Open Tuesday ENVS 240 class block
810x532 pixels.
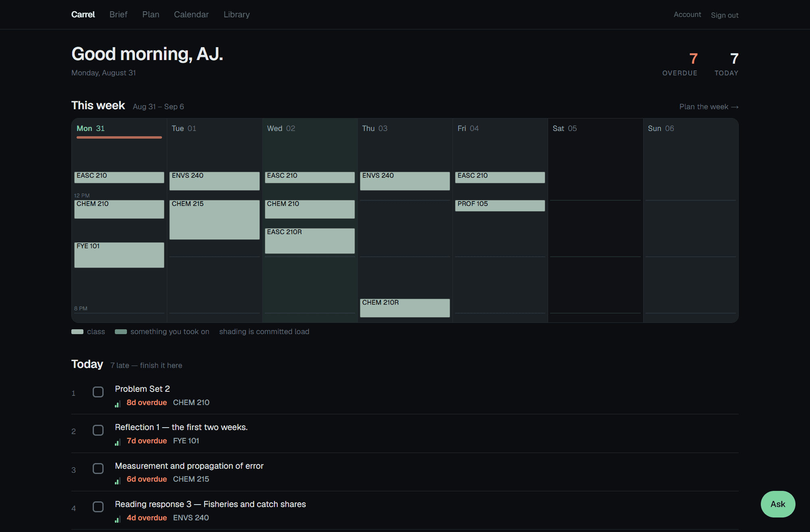click(214, 181)
